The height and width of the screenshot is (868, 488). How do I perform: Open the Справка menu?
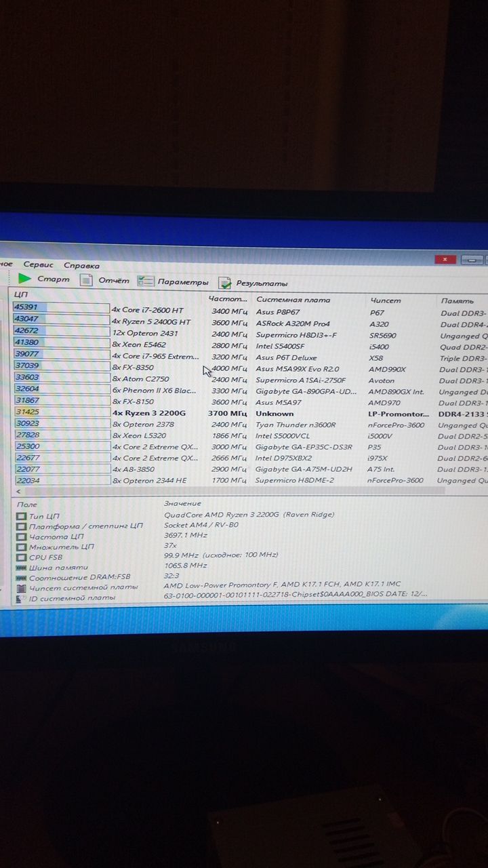point(81,266)
